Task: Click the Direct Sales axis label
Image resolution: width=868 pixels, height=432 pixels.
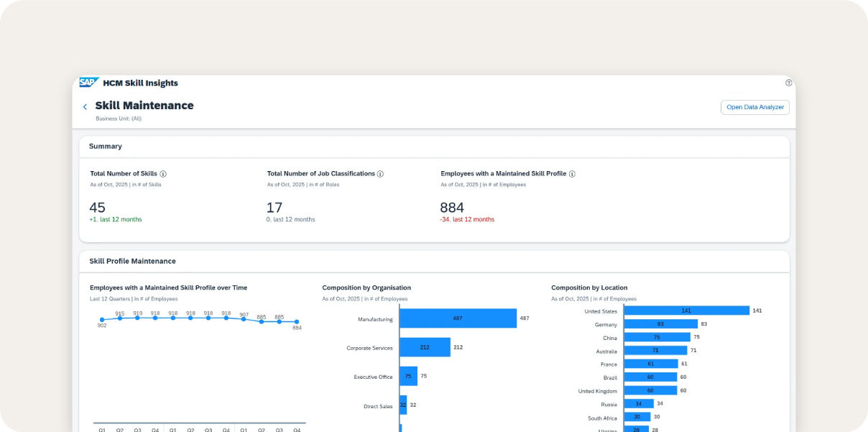Action: [378, 406]
